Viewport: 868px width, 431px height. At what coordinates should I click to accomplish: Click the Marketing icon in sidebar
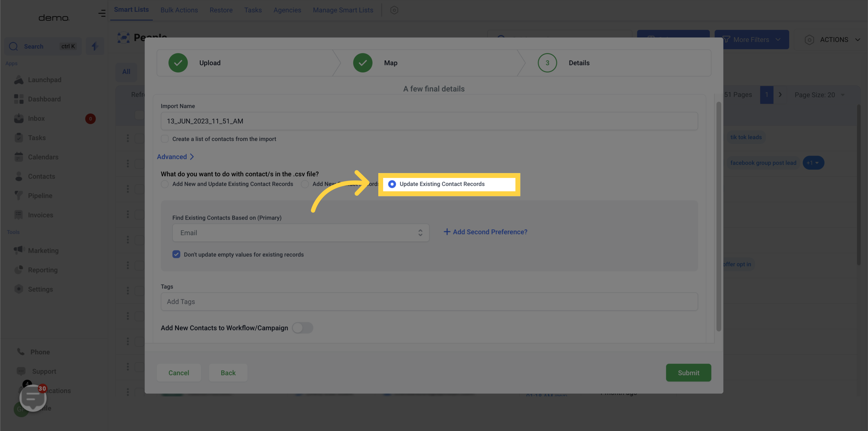[19, 250]
